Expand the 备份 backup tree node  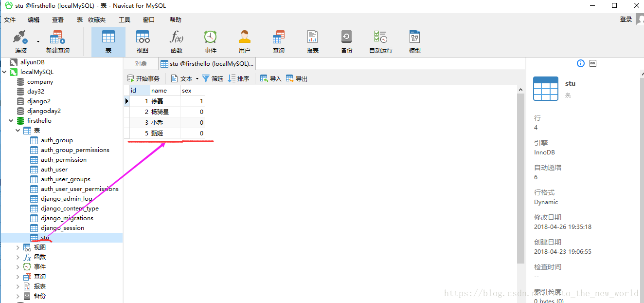click(18, 296)
